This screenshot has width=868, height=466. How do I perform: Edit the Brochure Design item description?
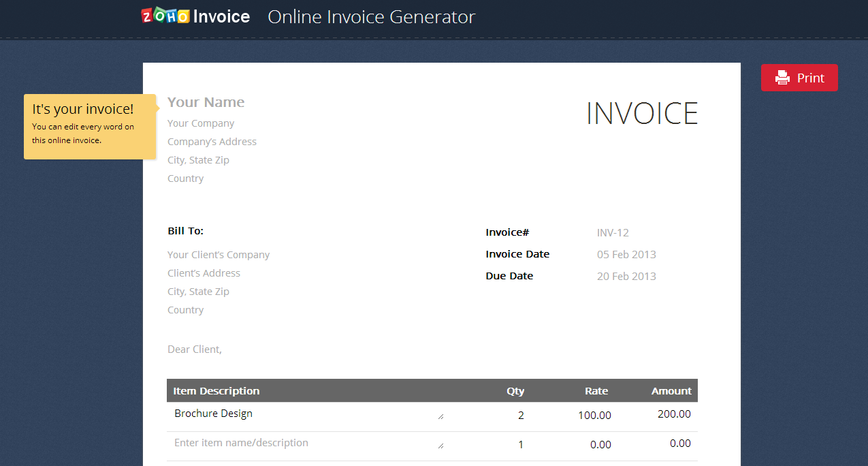(213, 414)
